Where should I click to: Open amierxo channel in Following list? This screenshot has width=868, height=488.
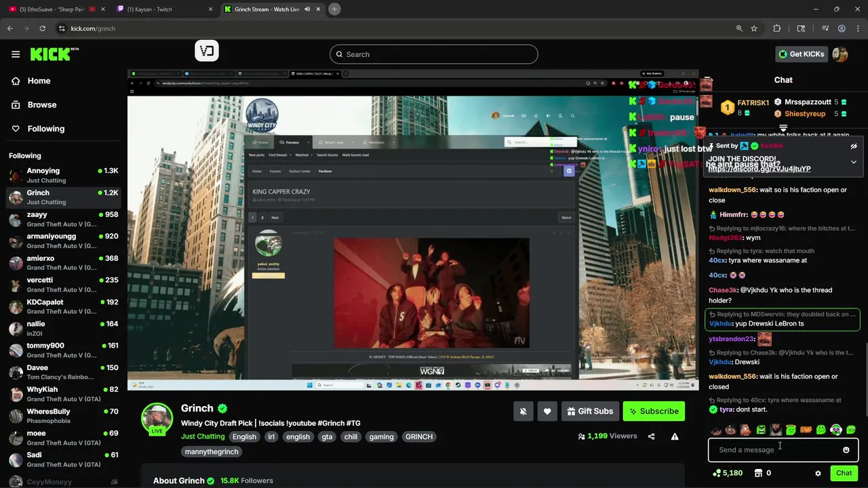click(63, 262)
